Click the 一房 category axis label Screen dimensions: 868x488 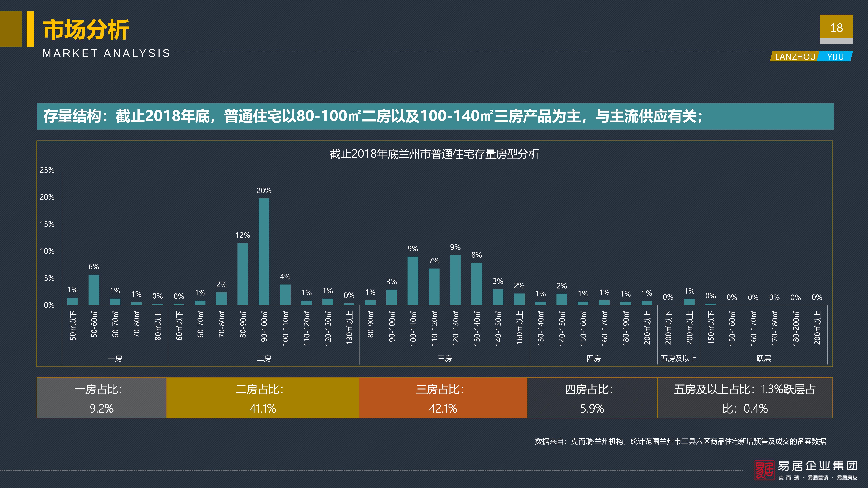coord(115,358)
